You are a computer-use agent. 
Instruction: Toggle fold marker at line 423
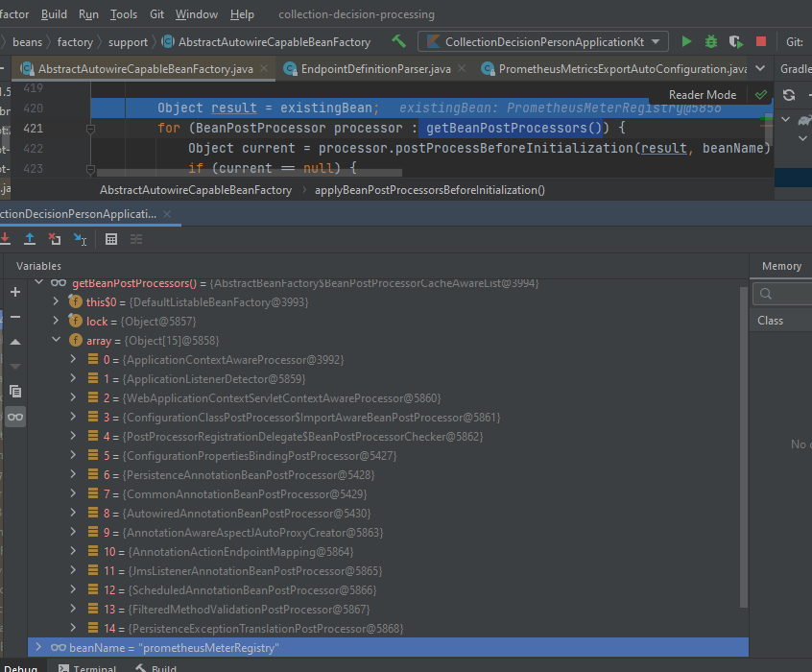90,169
